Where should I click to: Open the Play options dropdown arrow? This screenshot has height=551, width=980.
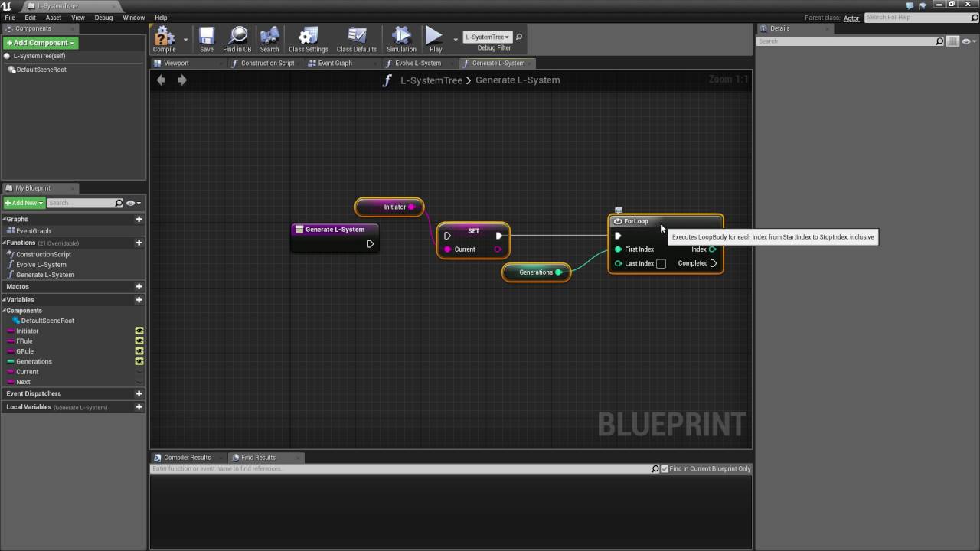[x=456, y=40]
